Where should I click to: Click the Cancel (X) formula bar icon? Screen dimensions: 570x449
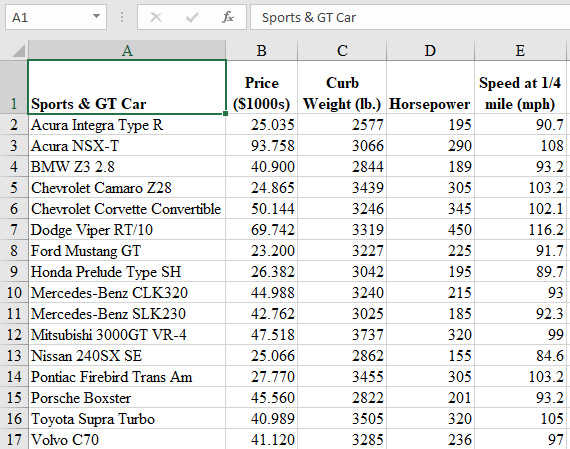tap(156, 17)
